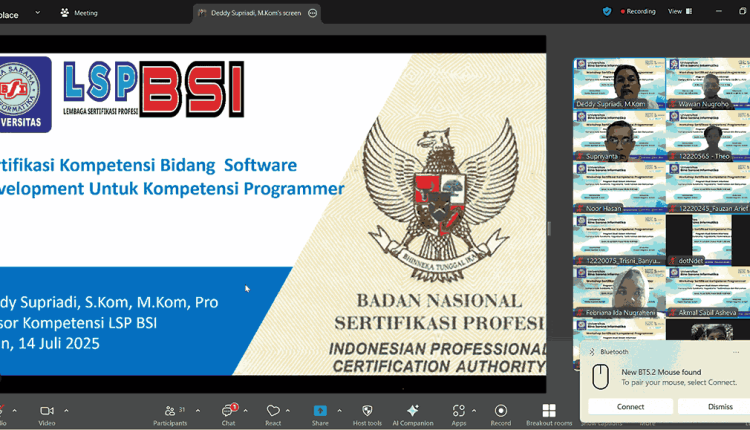Click the divider handle beside shared screen
Image resolution: width=750 pixels, height=430 pixels.
(x=549, y=229)
